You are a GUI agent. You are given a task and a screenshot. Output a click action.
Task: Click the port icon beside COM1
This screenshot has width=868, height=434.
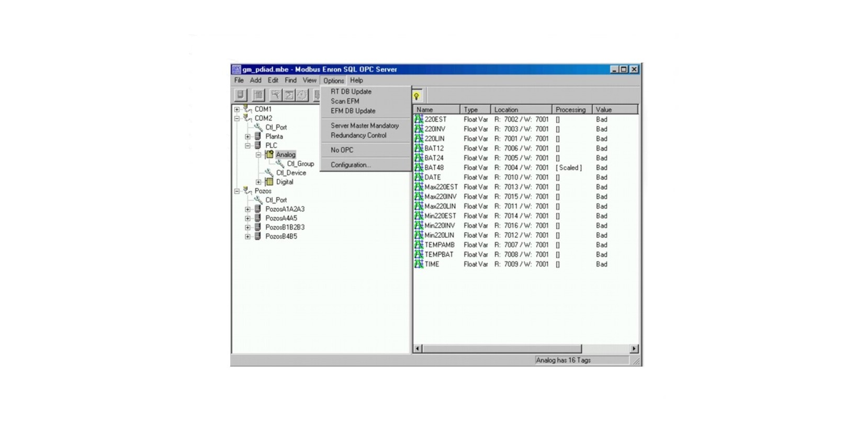point(247,109)
